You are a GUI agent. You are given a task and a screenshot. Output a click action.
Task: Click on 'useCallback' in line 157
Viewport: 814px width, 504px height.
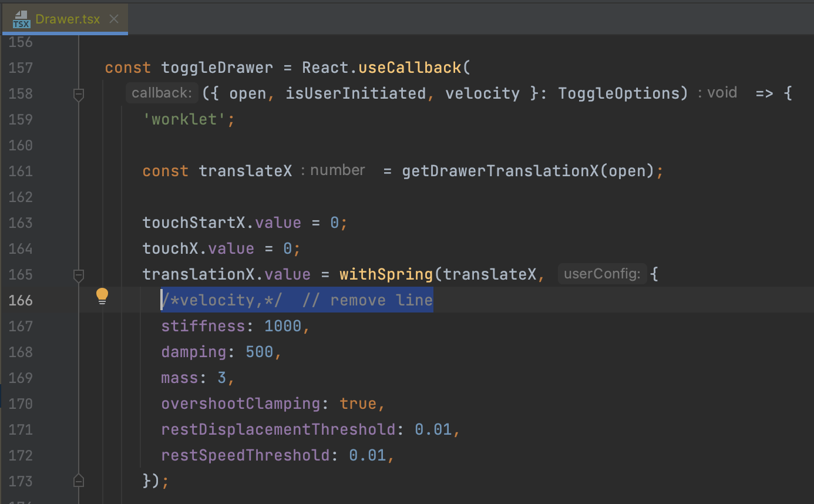click(x=410, y=68)
